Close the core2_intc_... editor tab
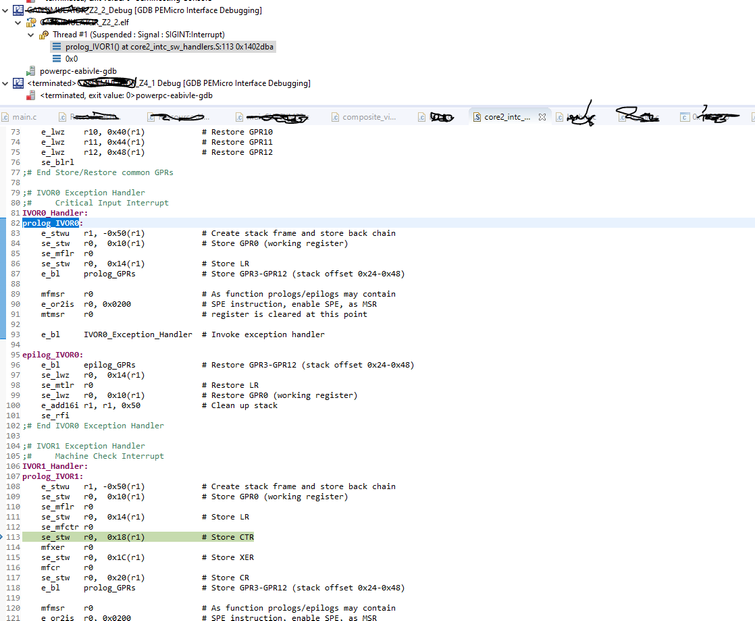 542,117
